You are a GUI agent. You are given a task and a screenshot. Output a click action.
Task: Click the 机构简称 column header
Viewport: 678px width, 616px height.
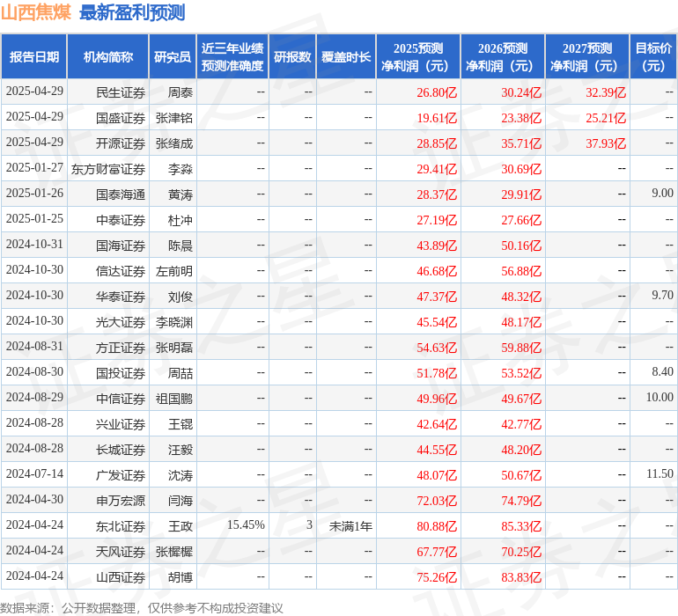(x=108, y=56)
